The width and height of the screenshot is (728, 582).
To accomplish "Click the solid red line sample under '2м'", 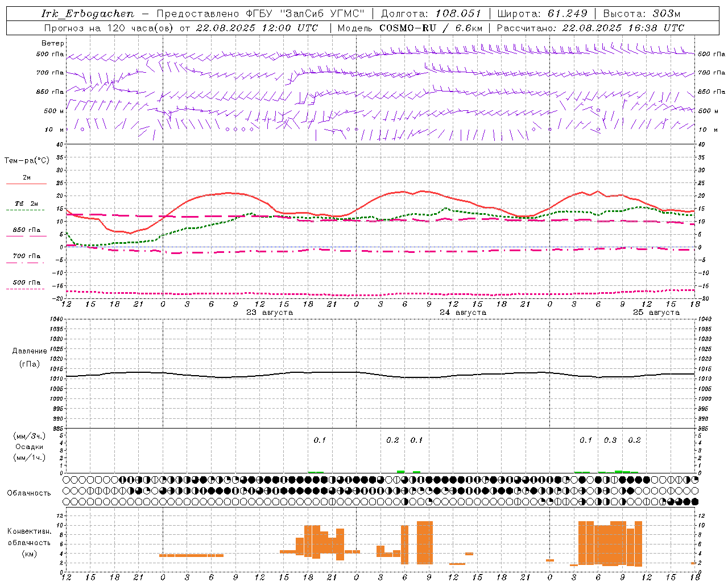I will pyautogui.click(x=26, y=184).
